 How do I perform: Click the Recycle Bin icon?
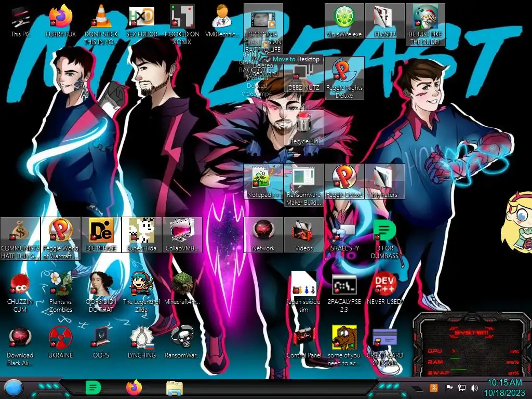(x=303, y=128)
